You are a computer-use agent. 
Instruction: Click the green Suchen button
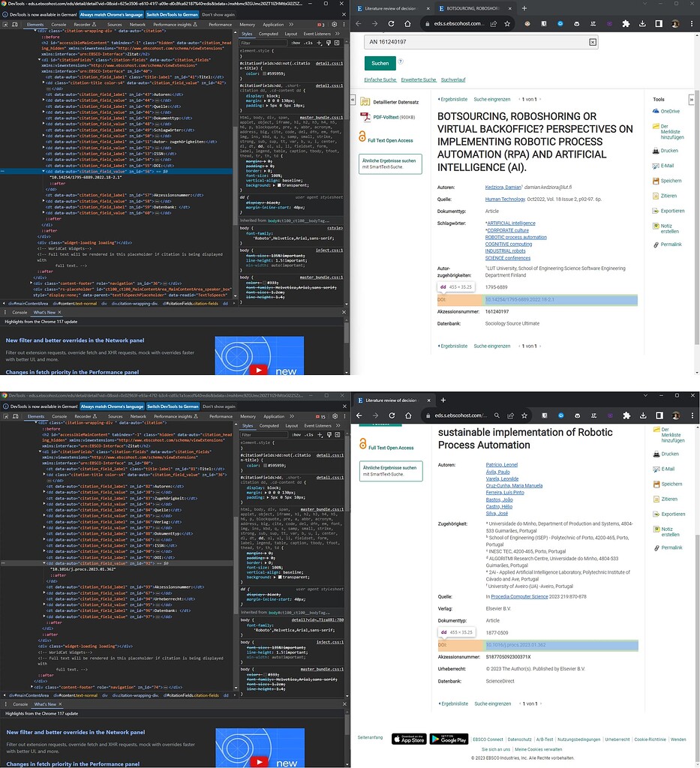tap(380, 63)
